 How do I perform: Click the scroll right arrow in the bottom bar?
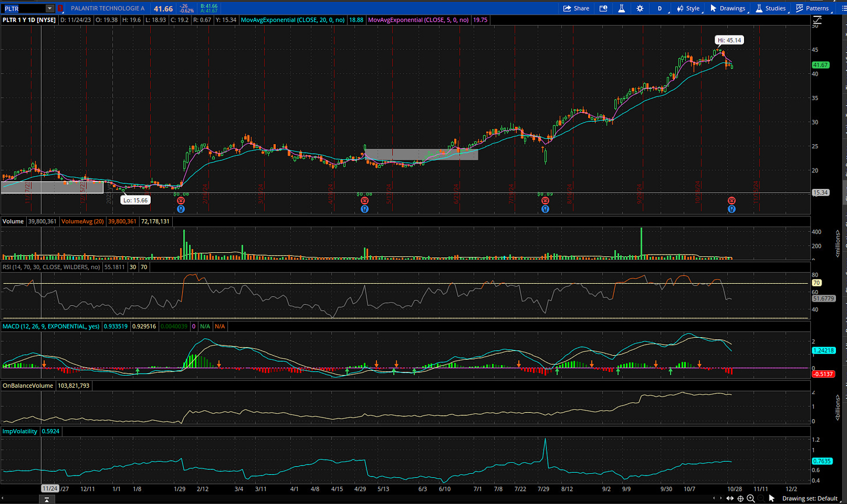coord(722,498)
